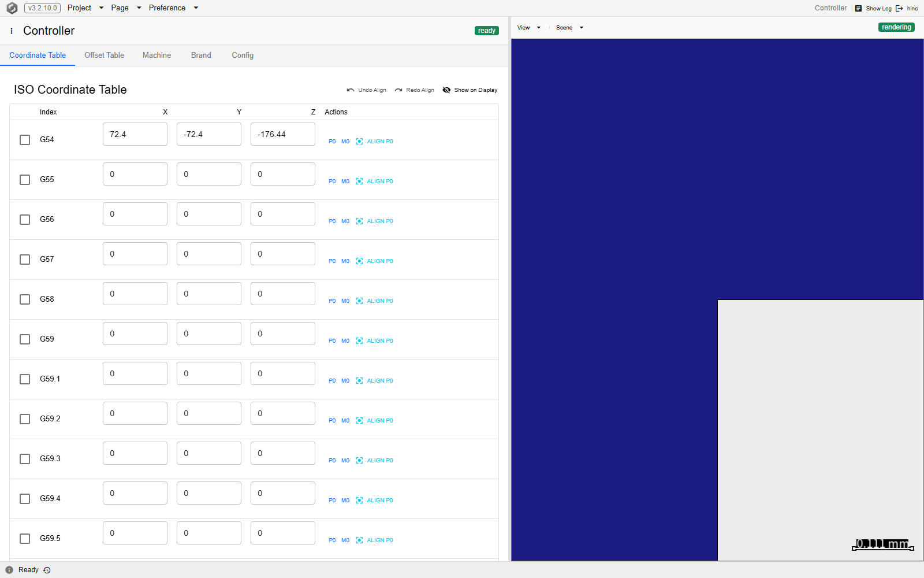924x578 pixels.
Task: Click the align icon in G58 row
Action: [359, 301]
